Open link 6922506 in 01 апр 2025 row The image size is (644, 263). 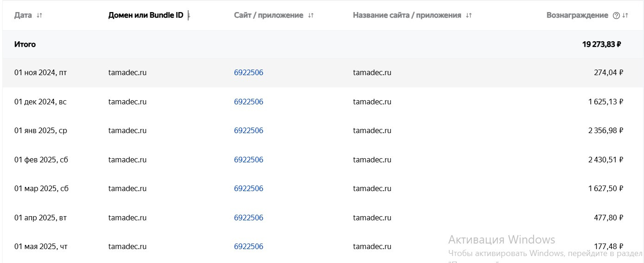pos(248,218)
